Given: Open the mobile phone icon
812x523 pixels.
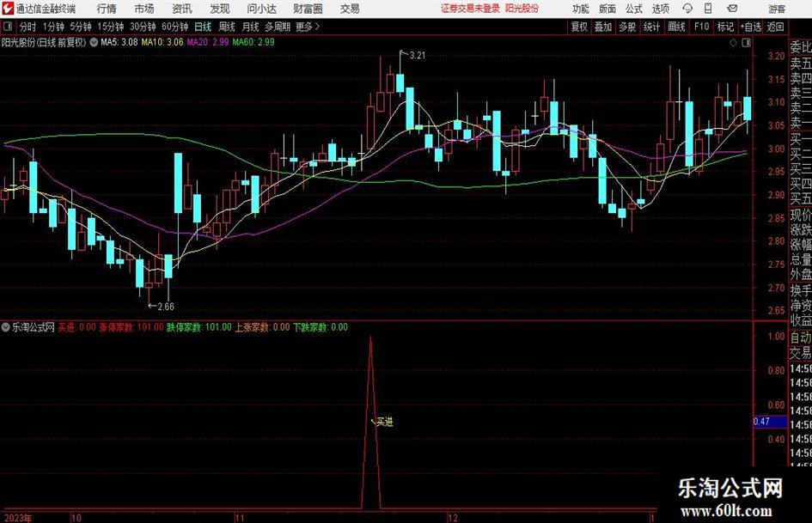Looking at the screenshot, I should (x=708, y=9).
